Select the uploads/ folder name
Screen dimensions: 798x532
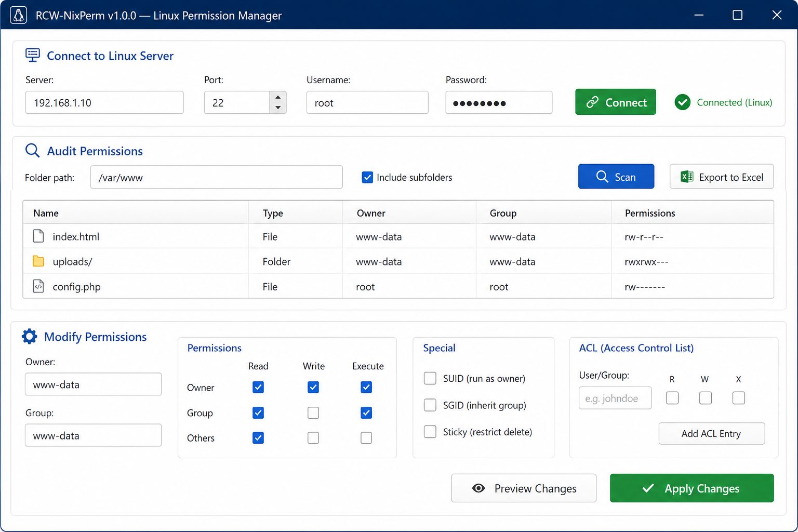pyautogui.click(x=72, y=261)
